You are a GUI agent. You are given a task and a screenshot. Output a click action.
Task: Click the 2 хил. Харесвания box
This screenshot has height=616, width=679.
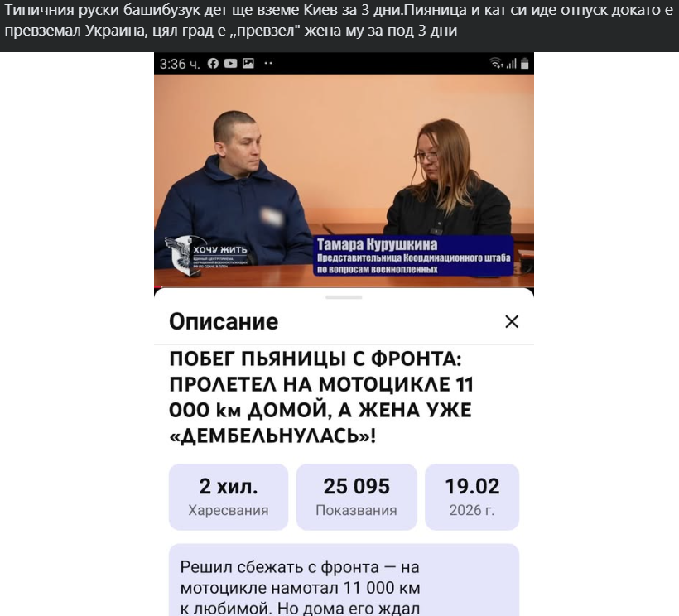[229, 497]
